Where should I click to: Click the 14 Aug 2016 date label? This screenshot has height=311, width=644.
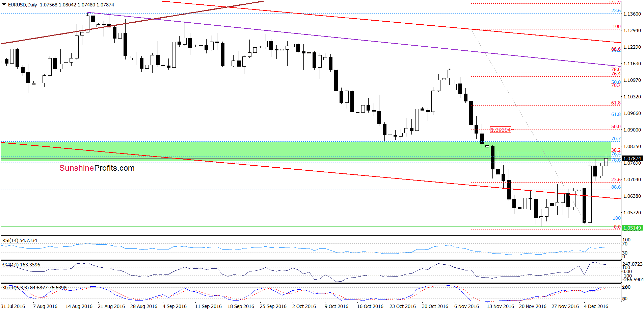[x=79, y=306]
